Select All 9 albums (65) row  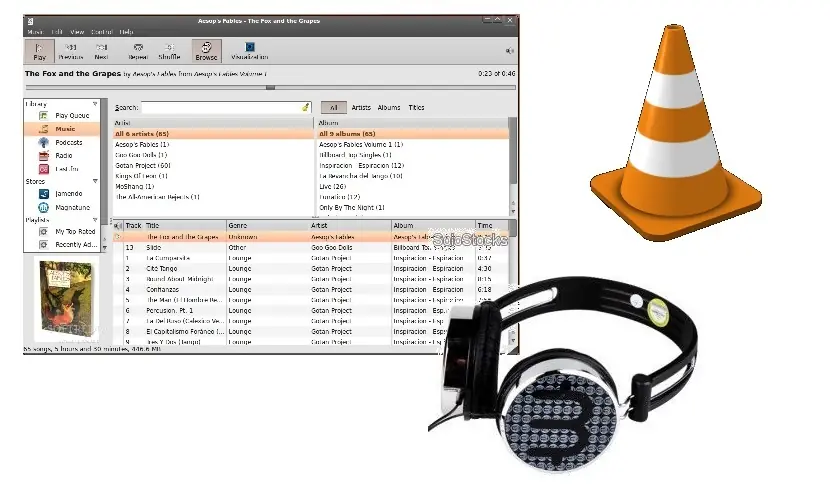413,134
